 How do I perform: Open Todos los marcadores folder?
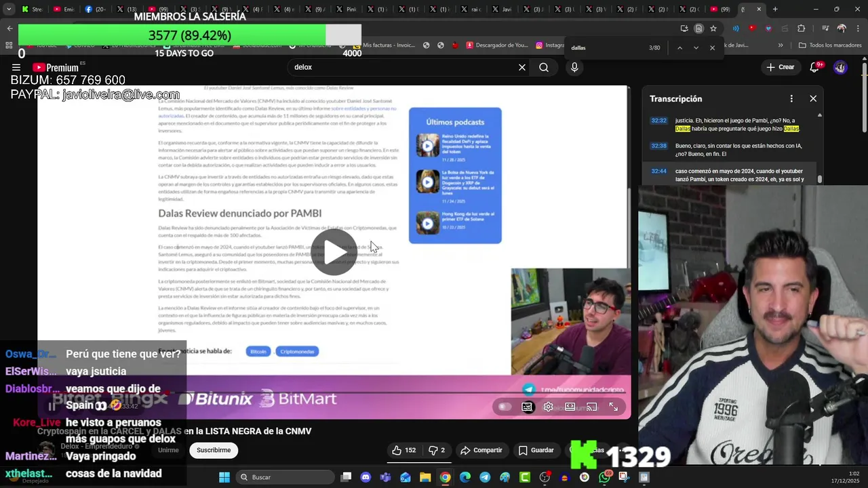click(830, 45)
